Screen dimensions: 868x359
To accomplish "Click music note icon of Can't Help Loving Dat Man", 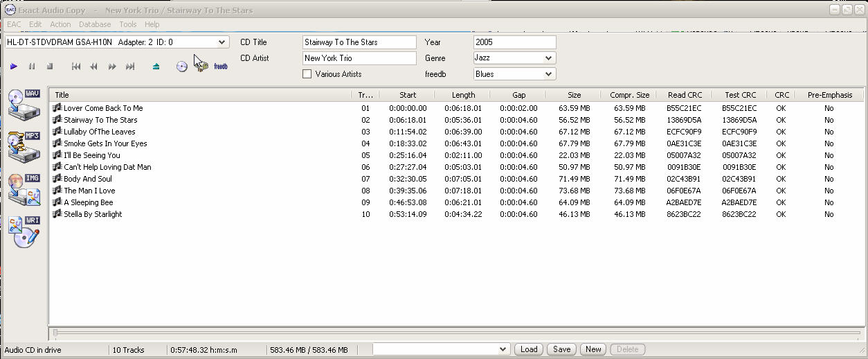I will coord(57,166).
